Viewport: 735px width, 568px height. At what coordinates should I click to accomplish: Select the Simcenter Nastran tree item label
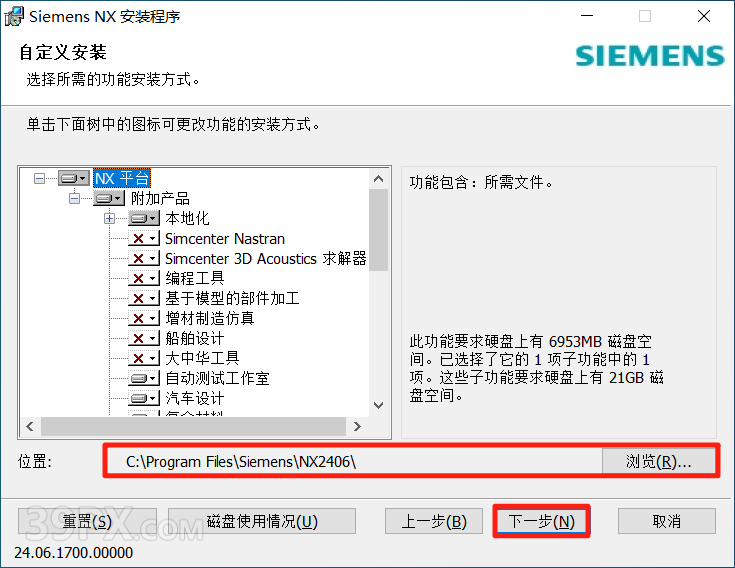click(225, 239)
